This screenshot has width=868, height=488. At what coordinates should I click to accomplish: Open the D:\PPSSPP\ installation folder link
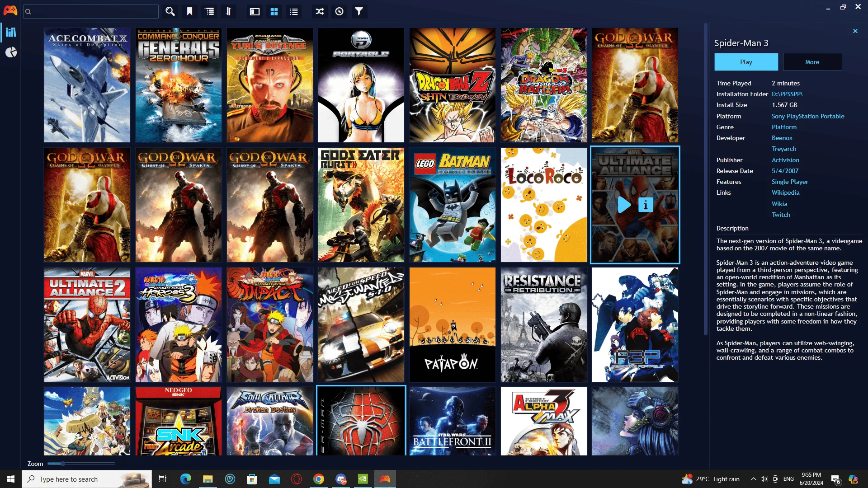787,94
